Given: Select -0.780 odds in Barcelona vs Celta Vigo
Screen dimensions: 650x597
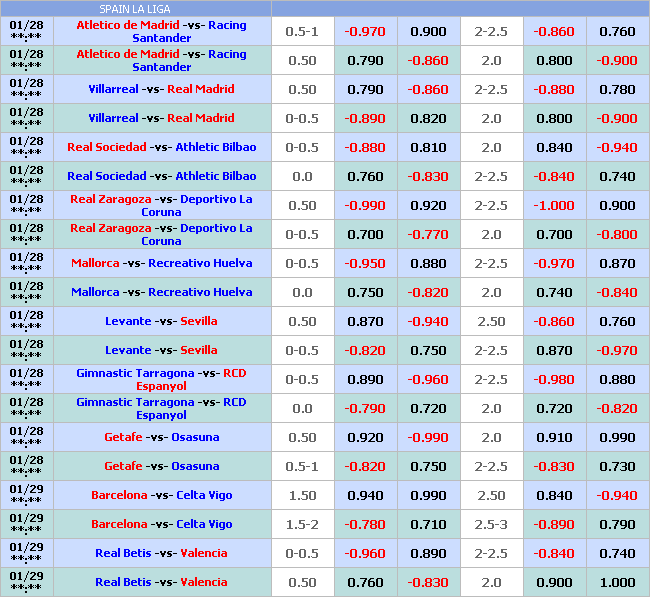Looking at the screenshot, I should coord(365,524).
